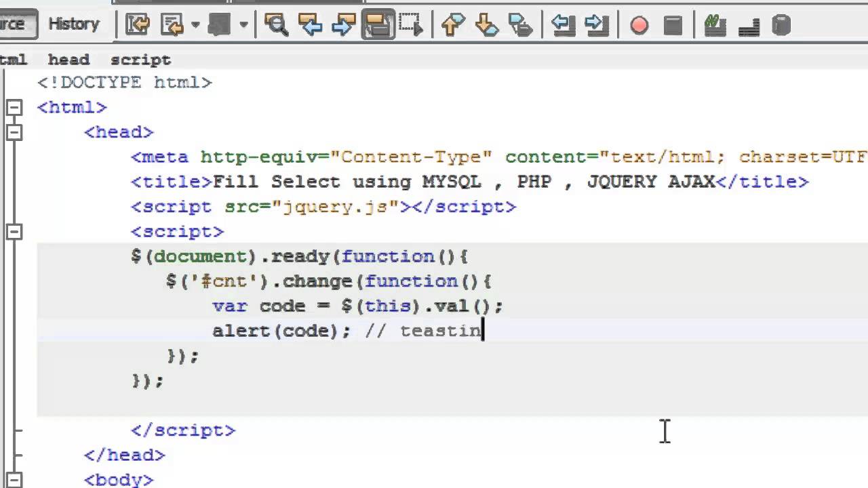This screenshot has width=868, height=488.
Task: Select the html breadcrumb
Action: pos(14,60)
